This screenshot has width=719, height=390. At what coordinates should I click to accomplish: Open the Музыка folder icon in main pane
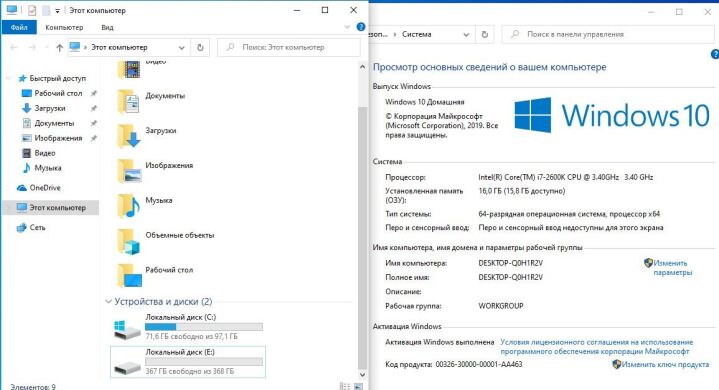coord(128,206)
